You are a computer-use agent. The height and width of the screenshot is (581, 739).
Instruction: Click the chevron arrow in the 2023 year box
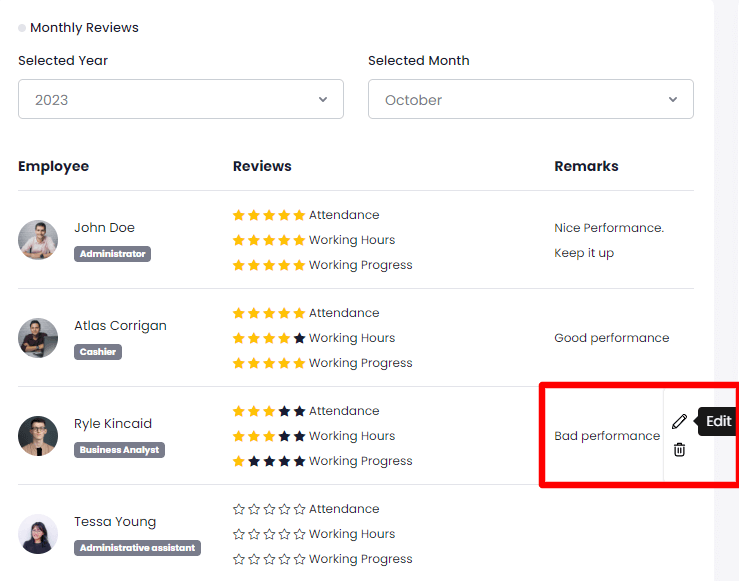tap(323, 100)
